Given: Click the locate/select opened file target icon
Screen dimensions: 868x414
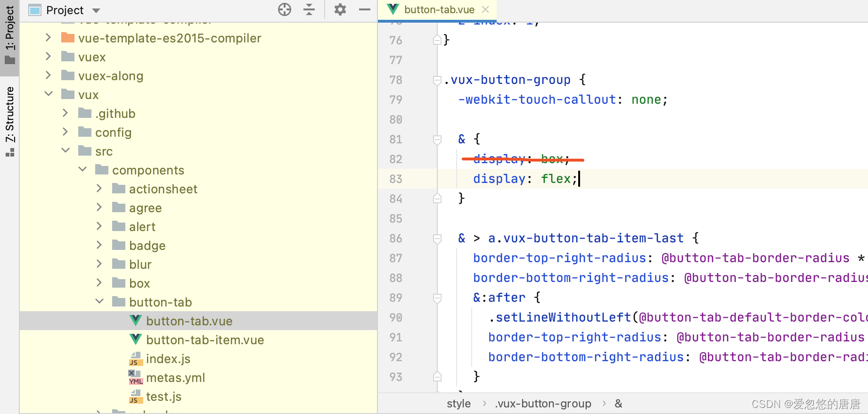Looking at the screenshot, I should point(285,9).
